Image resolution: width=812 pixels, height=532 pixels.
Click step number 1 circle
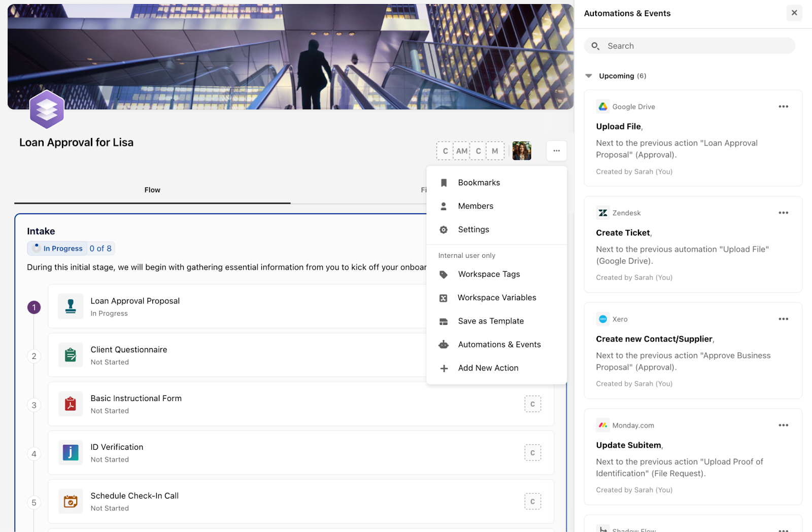click(x=34, y=307)
